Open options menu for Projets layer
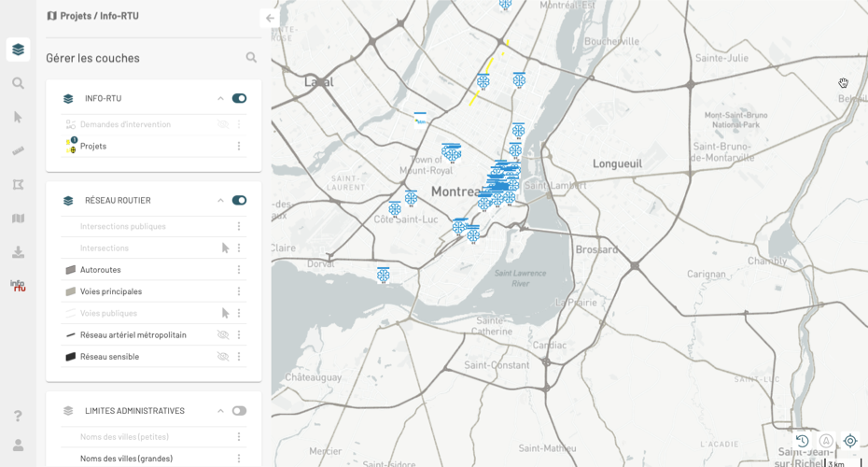 [239, 147]
